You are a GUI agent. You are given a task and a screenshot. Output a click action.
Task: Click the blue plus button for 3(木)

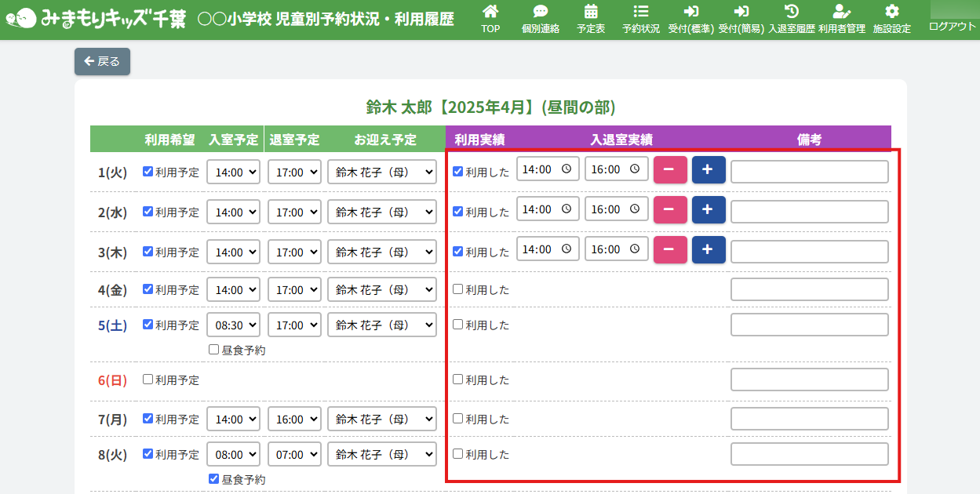pyautogui.click(x=709, y=250)
